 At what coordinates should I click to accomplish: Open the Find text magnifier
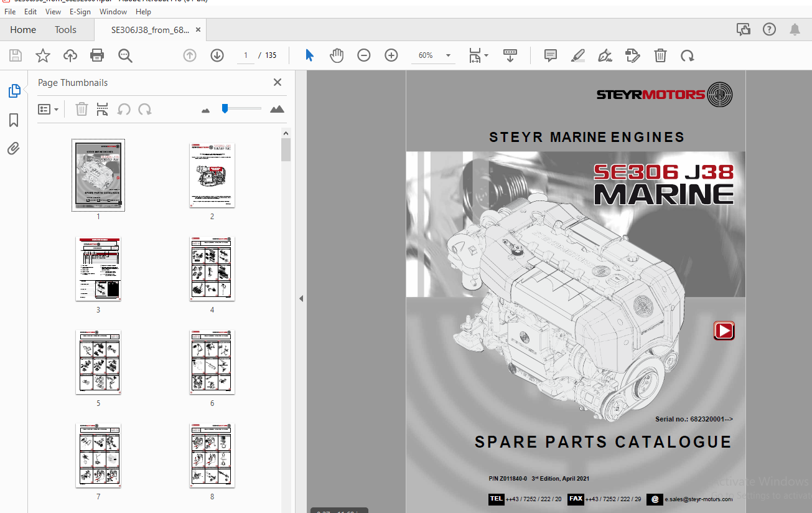(x=126, y=56)
